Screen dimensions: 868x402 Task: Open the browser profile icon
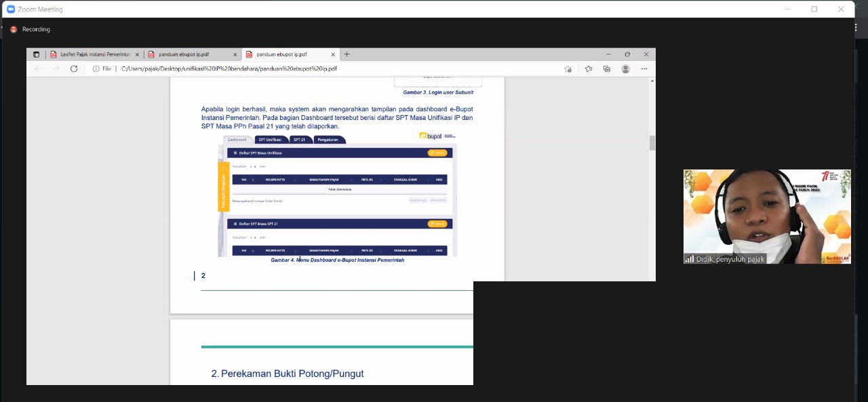click(x=625, y=68)
